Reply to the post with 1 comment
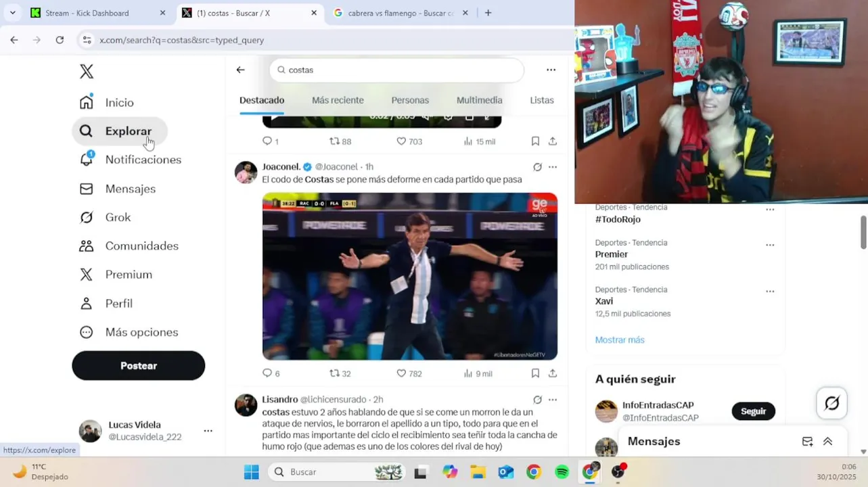Screen dimensions: 868x487 click(270, 141)
